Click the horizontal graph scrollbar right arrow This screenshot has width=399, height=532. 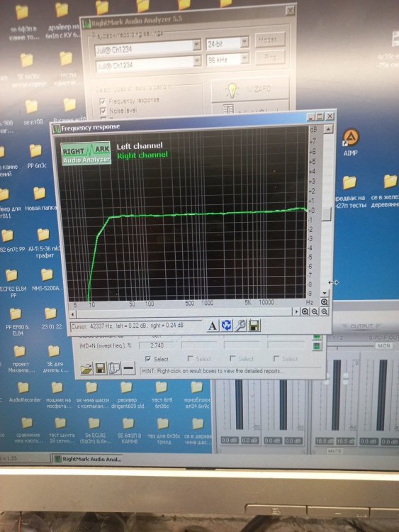[x=297, y=311]
